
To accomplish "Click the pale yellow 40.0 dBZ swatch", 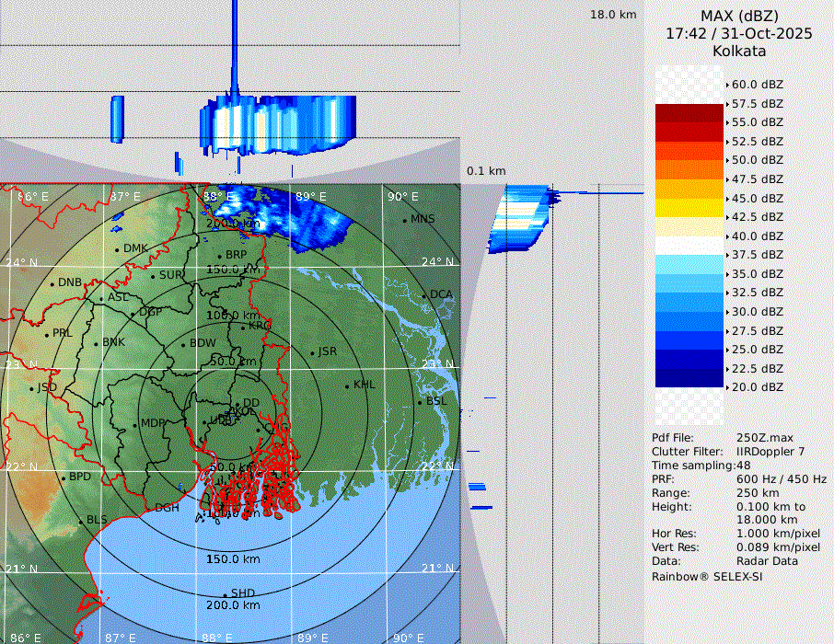I will 689,227.
